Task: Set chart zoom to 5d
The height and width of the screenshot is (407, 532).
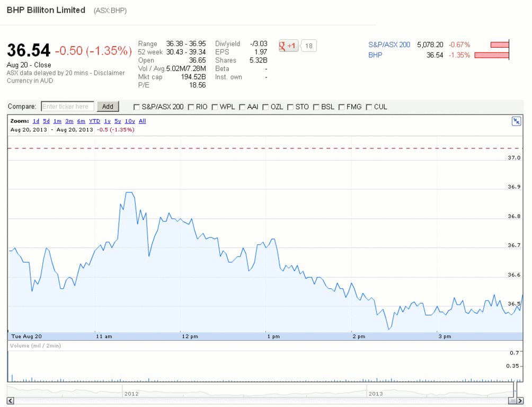Action: click(47, 121)
